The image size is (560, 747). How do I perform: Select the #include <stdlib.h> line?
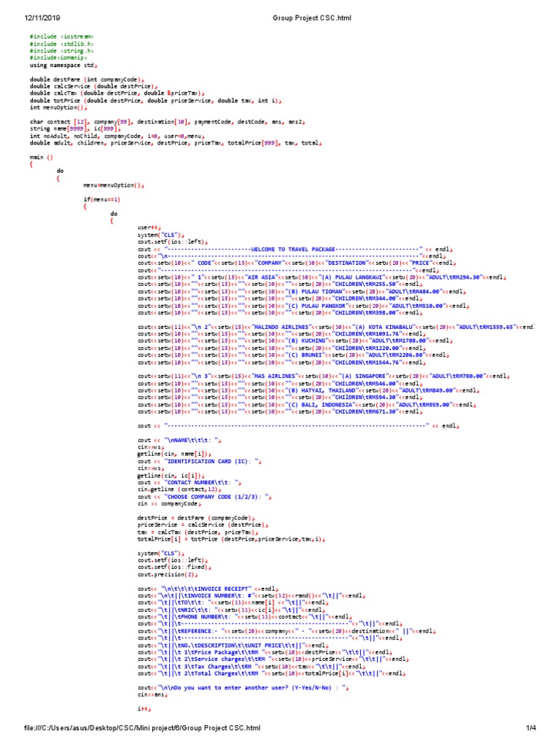click(61, 44)
